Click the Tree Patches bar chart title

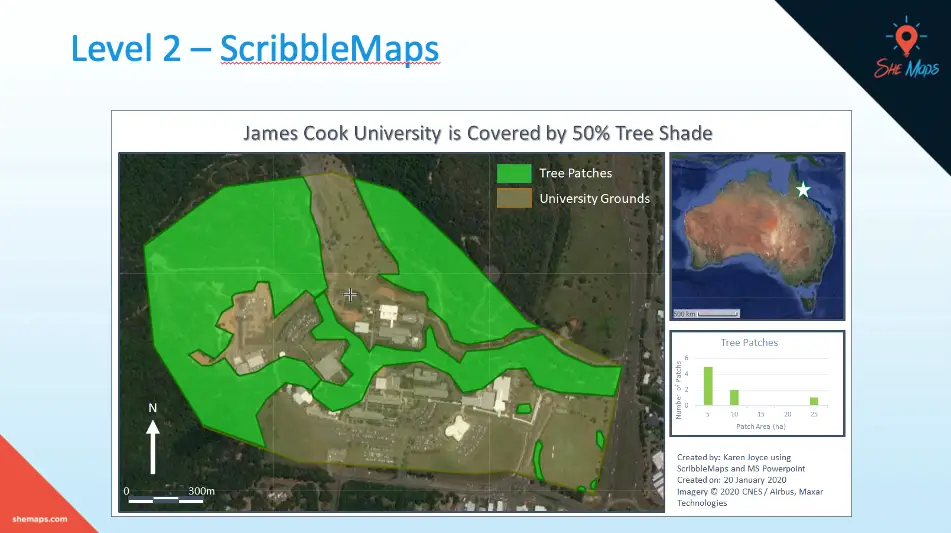pyautogui.click(x=749, y=343)
